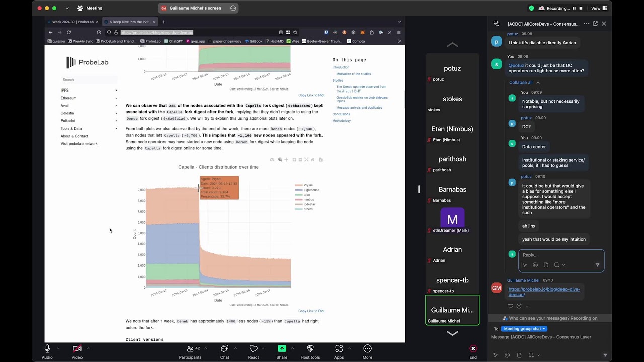
Task: Collapse all thread replies
Action: click(x=524, y=83)
